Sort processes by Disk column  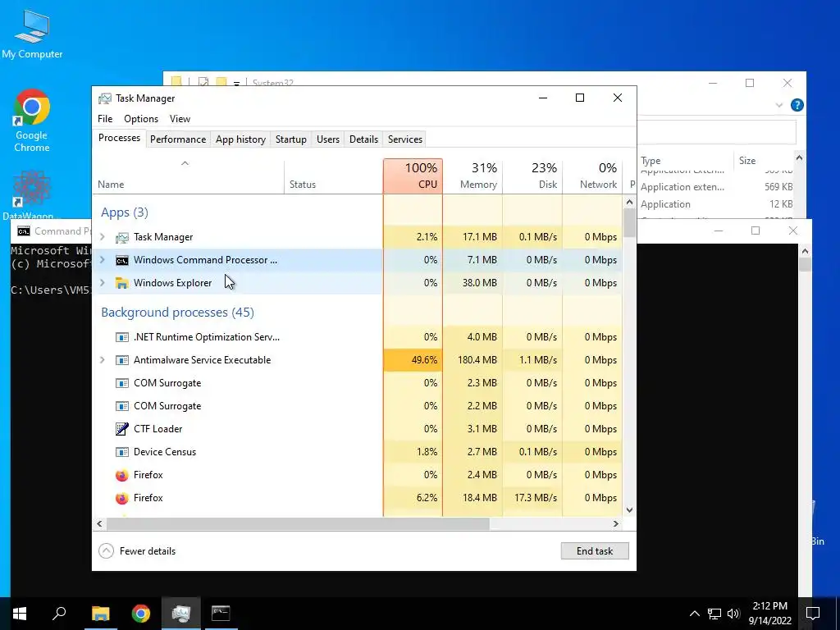click(532, 176)
